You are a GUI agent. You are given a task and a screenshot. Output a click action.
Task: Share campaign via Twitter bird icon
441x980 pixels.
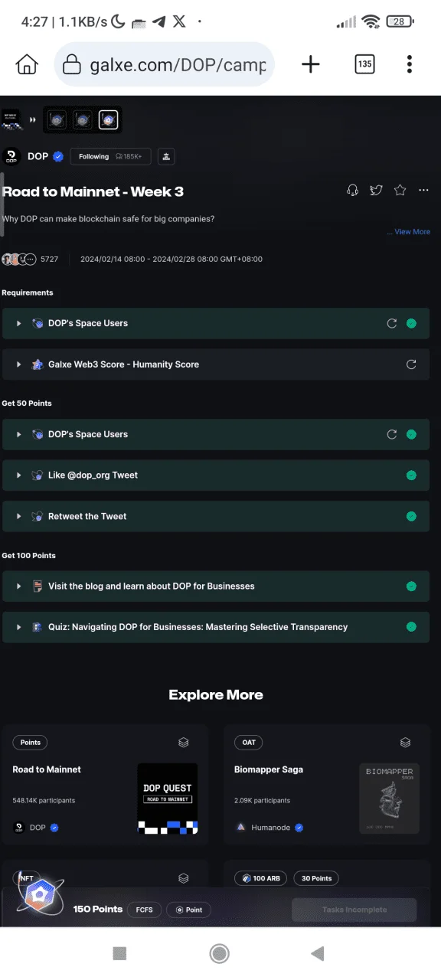(376, 191)
